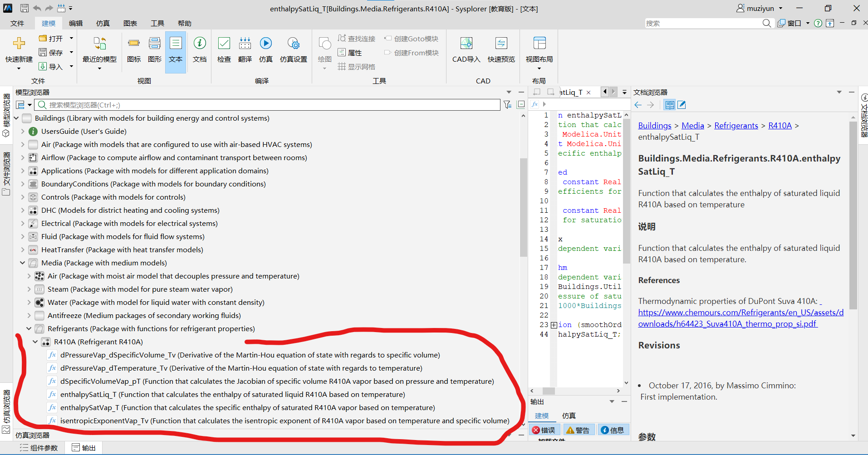
Task: Collapse the Refrigerants package
Action: [29, 328]
